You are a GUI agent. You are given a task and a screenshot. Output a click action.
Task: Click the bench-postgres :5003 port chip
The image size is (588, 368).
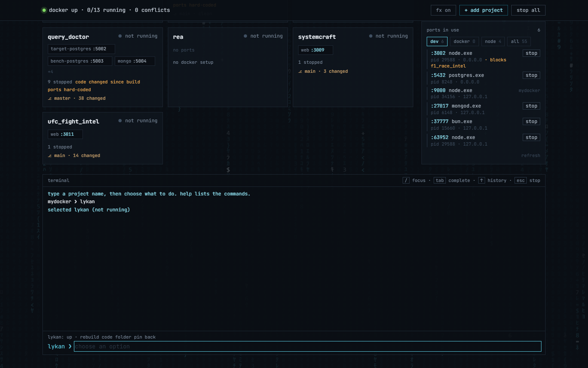[x=80, y=61]
